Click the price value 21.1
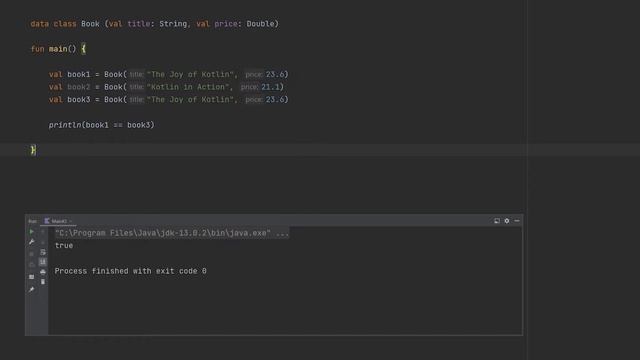 (270, 87)
